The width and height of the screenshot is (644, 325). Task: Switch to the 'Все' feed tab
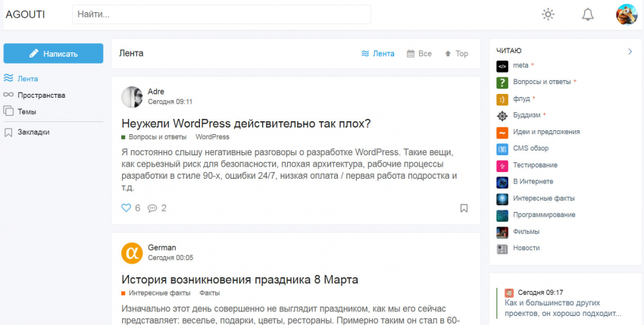tap(419, 54)
